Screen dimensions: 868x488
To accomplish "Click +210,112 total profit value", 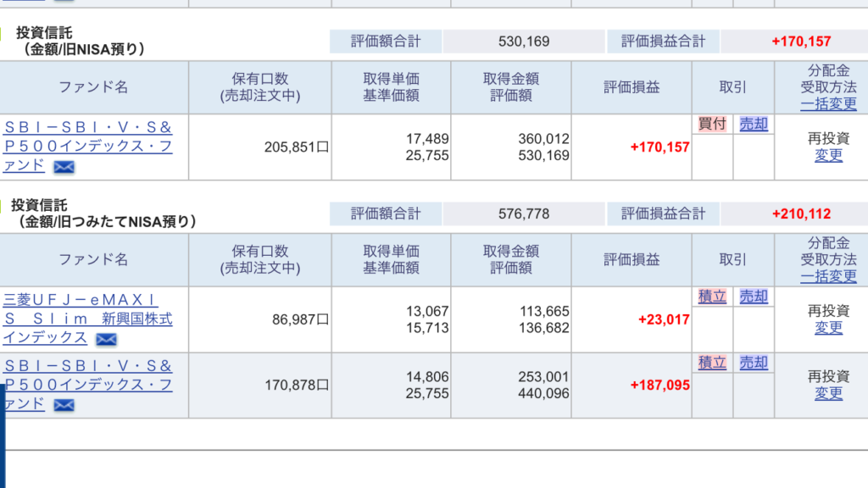I will coord(801,213).
